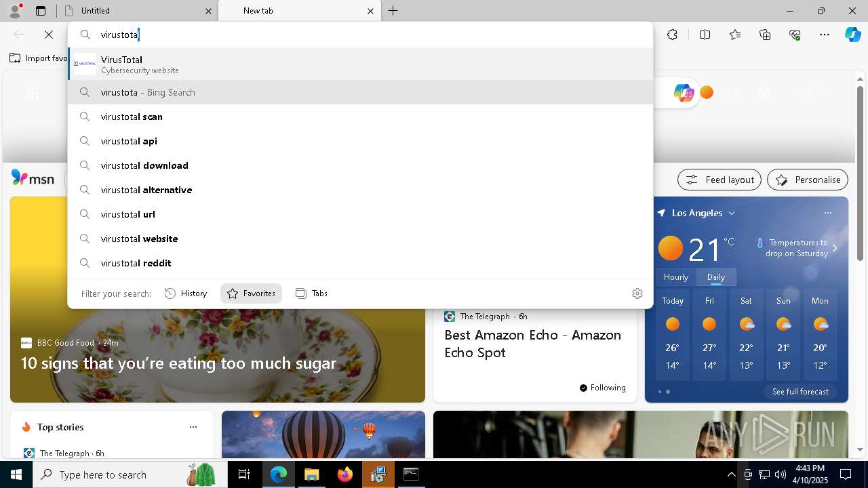Image resolution: width=868 pixels, height=488 pixels.
Task: Open taskbar clock and date
Action: pyautogui.click(x=810, y=474)
